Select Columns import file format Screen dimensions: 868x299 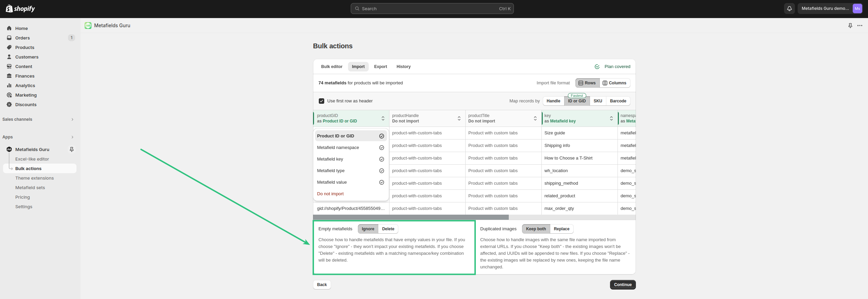[x=614, y=83]
